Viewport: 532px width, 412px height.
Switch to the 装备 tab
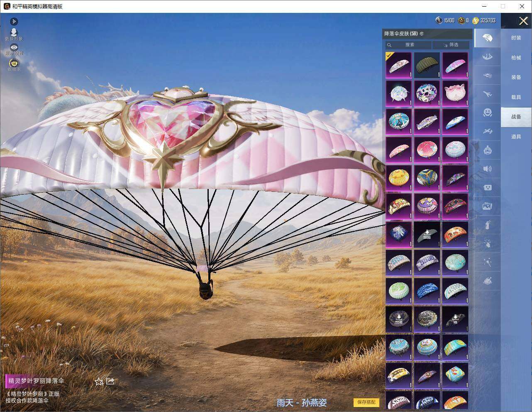[516, 77]
